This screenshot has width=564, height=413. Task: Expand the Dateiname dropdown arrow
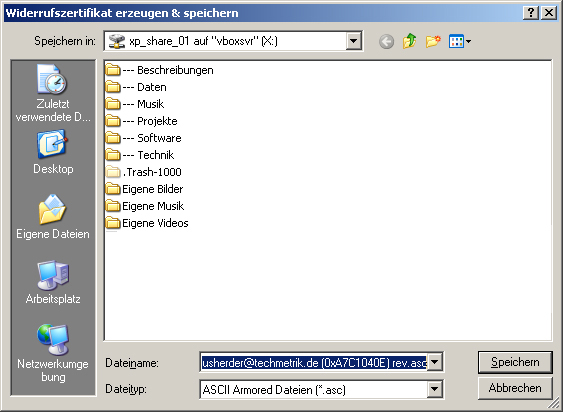coord(435,362)
